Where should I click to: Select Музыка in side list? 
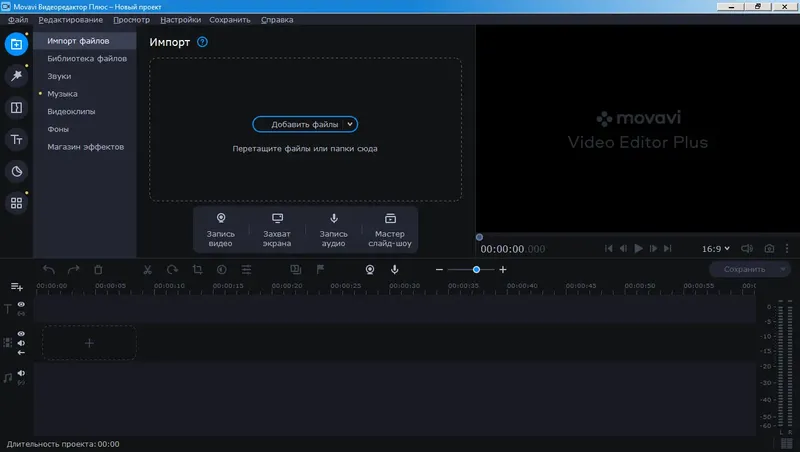(x=85, y=94)
